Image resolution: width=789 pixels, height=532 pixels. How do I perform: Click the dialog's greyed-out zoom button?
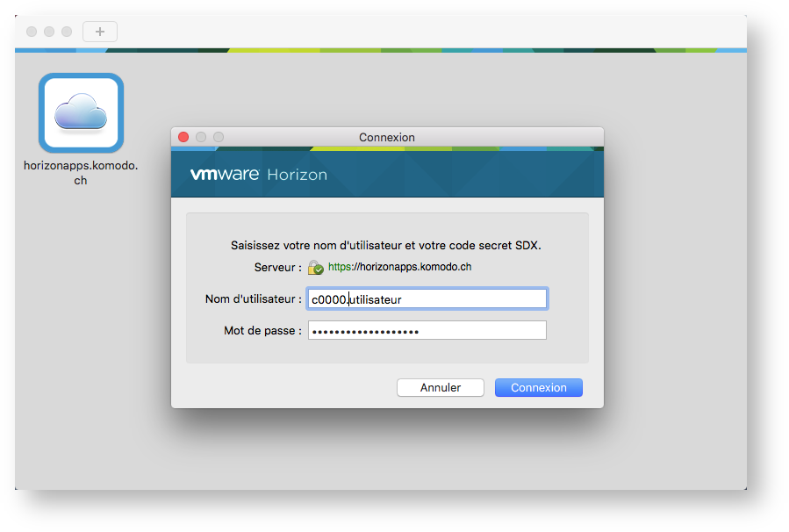coord(219,137)
